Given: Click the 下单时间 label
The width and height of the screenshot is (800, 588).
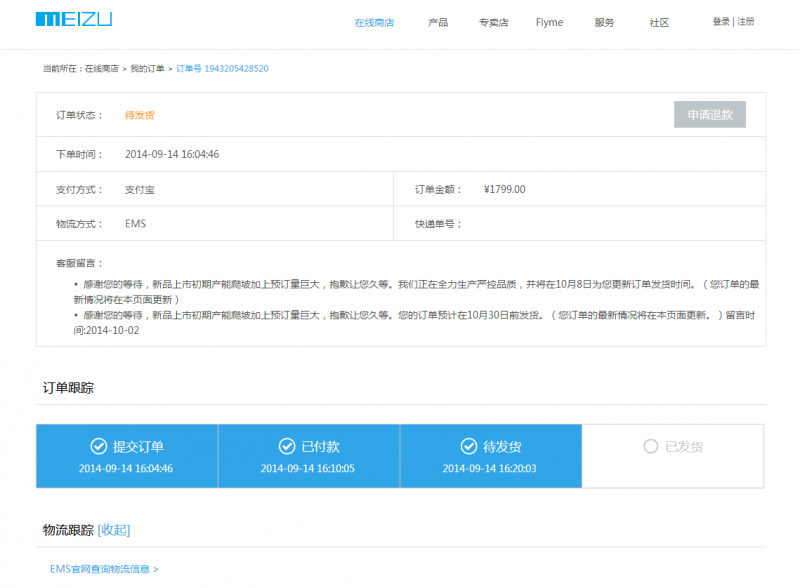Looking at the screenshot, I should (x=79, y=154).
